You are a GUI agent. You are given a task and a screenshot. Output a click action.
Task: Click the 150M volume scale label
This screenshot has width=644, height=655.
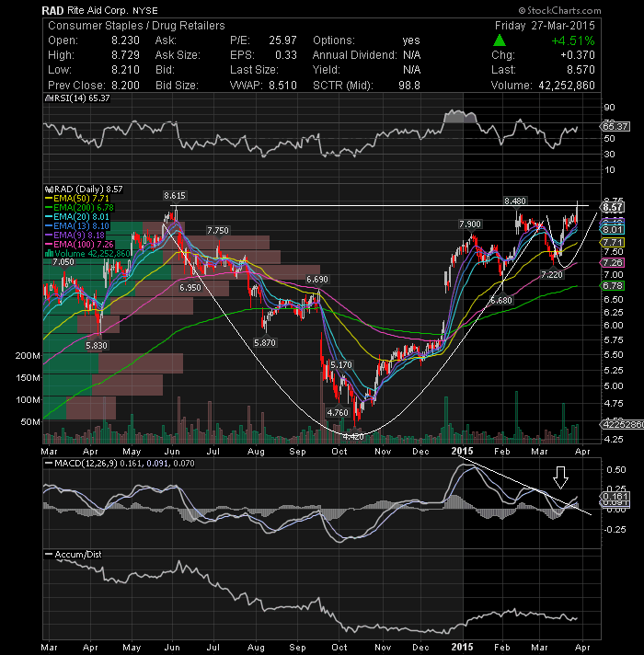pos(28,378)
